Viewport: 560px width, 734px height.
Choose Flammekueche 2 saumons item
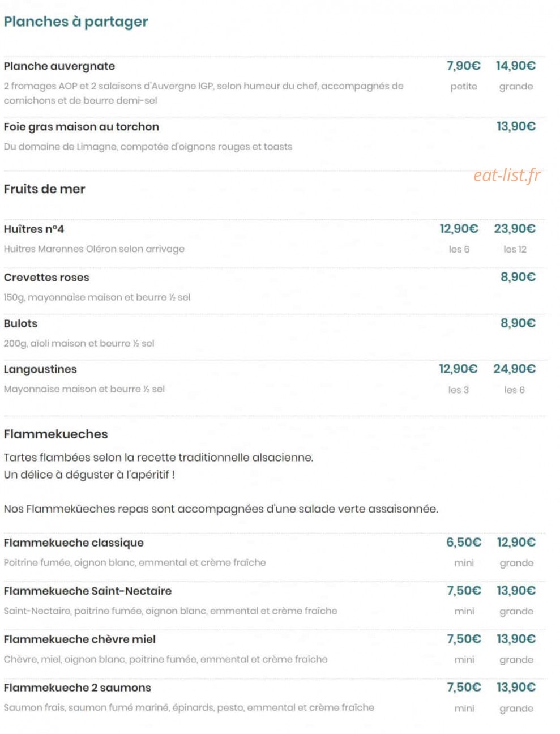78,688
